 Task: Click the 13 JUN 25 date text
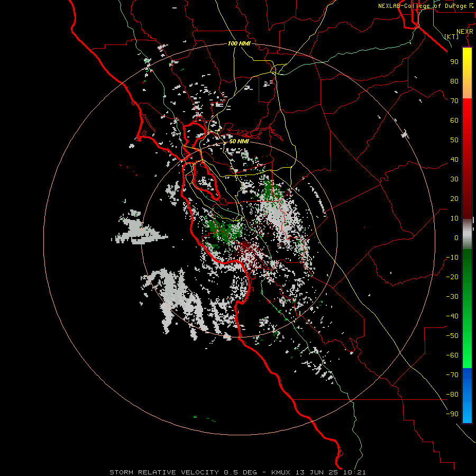pyautogui.click(x=317, y=472)
